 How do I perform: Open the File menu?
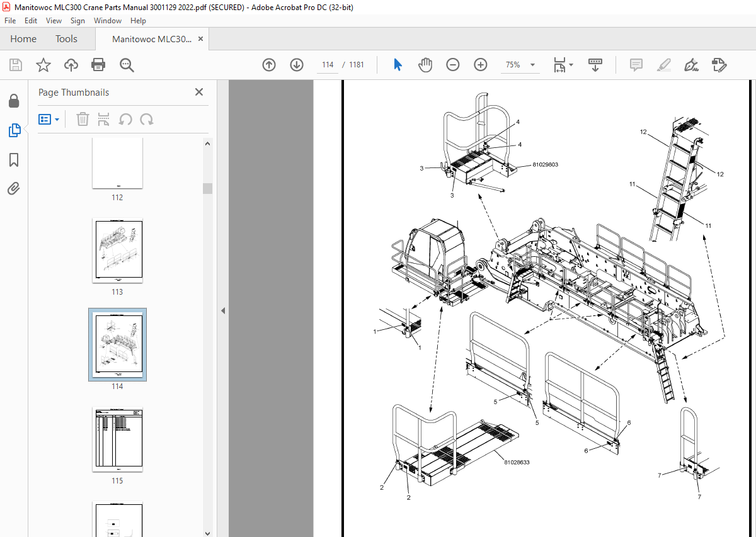click(10, 21)
